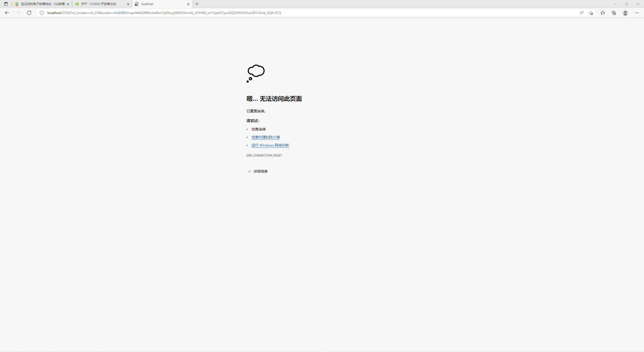Add this page to favorites
Image resolution: width=644 pixels, height=352 pixels.
pos(591,13)
